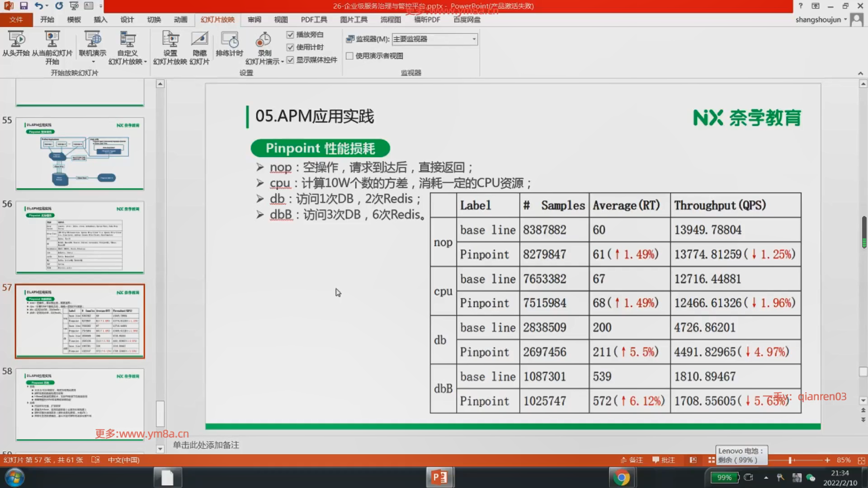Viewport: 868px width, 488px height.
Task: Enable 使用演示者视图 checkbox
Action: pyautogui.click(x=349, y=56)
